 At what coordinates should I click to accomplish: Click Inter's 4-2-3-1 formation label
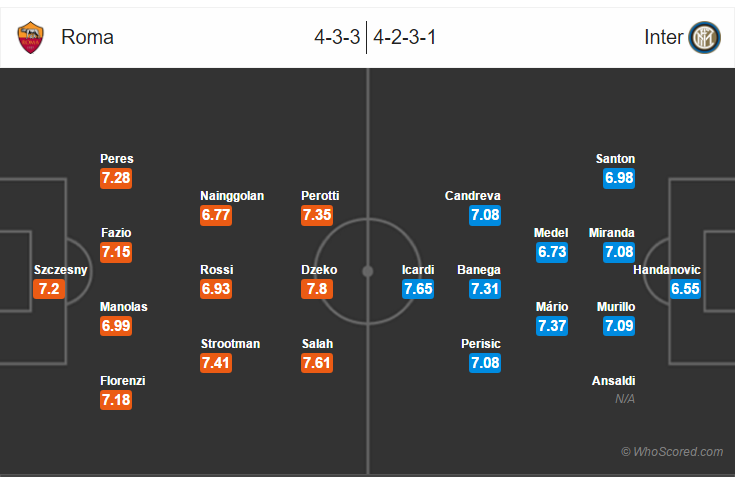[405, 37]
